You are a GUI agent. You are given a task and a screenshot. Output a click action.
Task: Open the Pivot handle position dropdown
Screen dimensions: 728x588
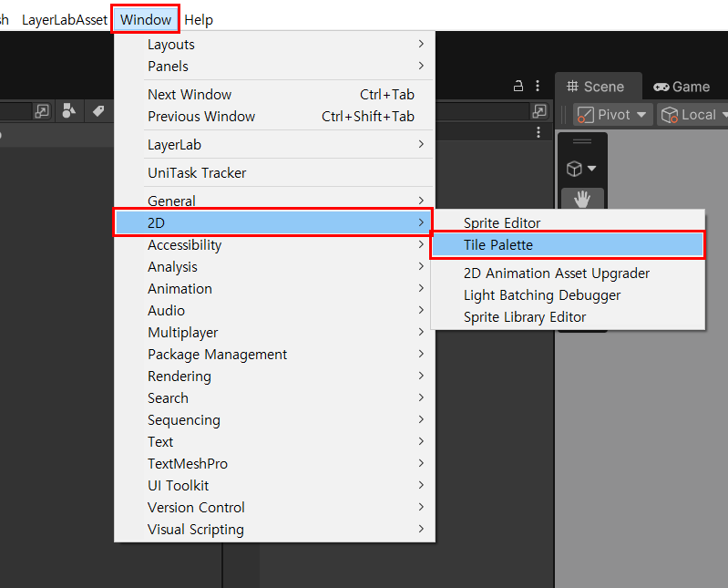pos(612,114)
